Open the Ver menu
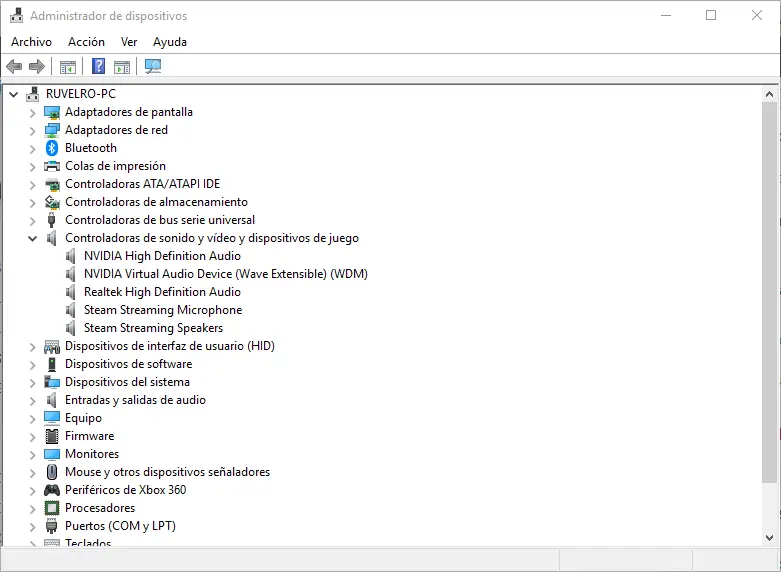Image resolution: width=781 pixels, height=572 pixels. 129,42
